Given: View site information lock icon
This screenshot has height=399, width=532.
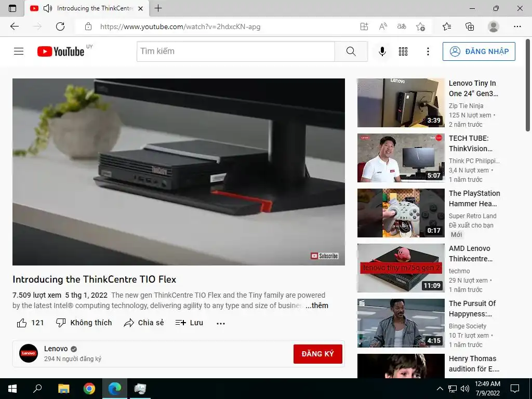Looking at the screenshot, I should [x=88, y=26].
